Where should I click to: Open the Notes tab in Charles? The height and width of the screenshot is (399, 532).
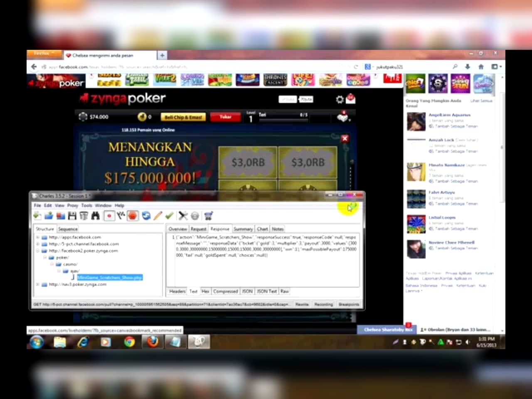(x=278, y=229)
